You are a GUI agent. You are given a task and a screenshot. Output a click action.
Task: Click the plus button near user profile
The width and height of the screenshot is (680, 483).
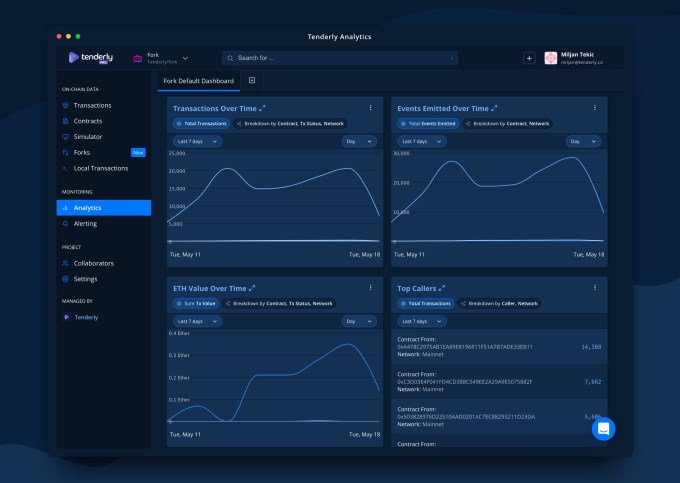click(x=529, y=58)
